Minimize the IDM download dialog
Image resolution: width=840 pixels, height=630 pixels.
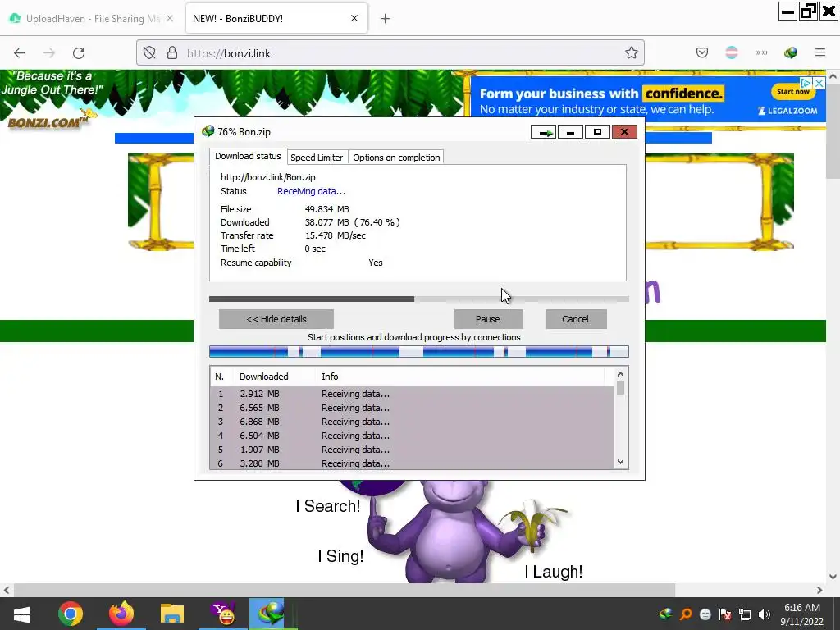pyautogui.click(x=571, y=132)
